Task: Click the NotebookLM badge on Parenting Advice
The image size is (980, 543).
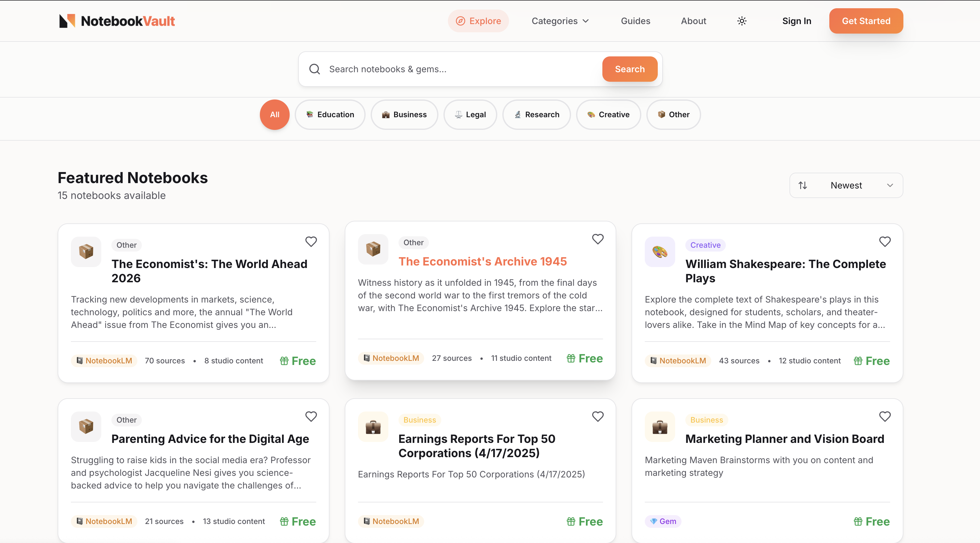Action: [104, 521]
